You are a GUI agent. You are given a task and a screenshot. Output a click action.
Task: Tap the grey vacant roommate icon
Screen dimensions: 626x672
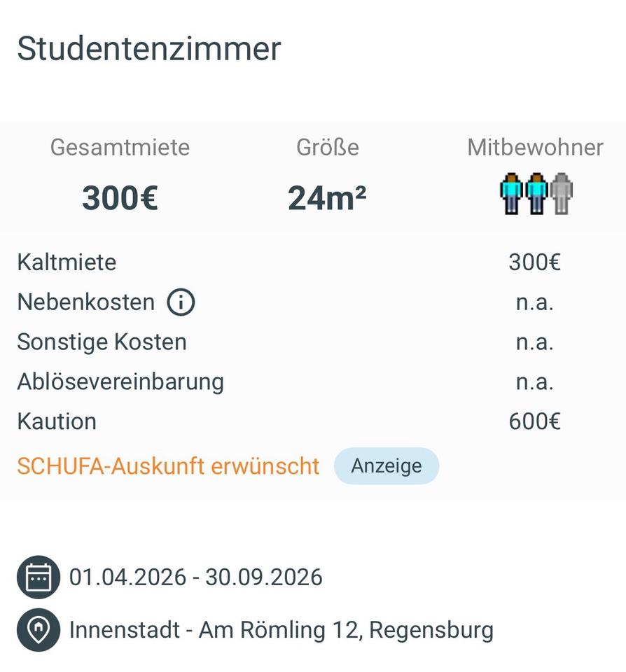(x=561, y=194)
